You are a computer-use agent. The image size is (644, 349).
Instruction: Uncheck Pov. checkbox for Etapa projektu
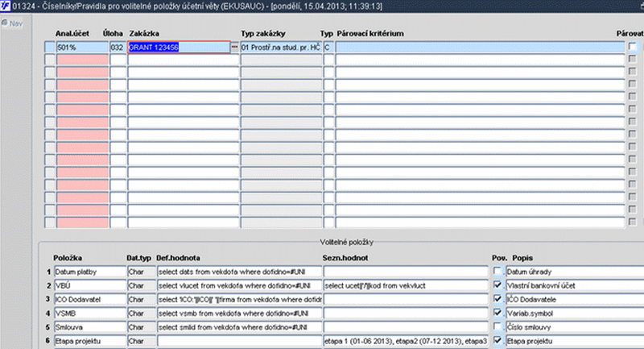[497, 340]
